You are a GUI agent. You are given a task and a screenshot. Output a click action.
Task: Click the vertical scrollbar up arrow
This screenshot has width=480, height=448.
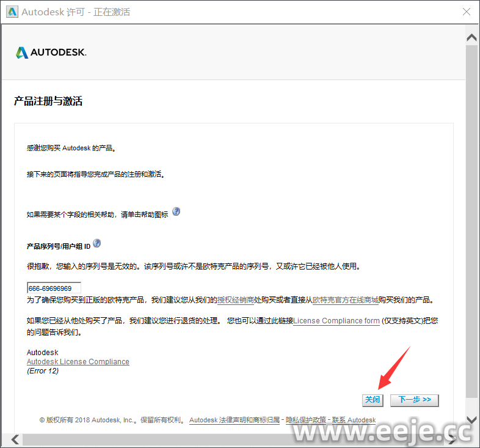471,37
